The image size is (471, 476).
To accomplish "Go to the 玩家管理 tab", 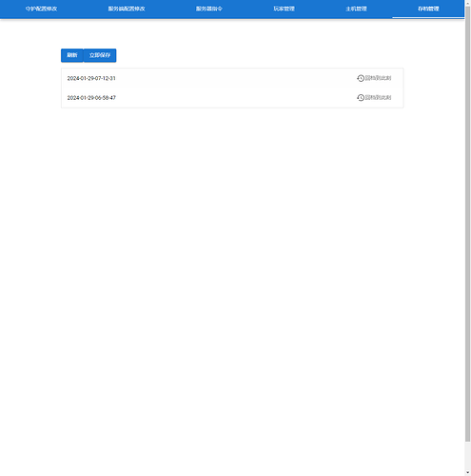I will (285, 9).
